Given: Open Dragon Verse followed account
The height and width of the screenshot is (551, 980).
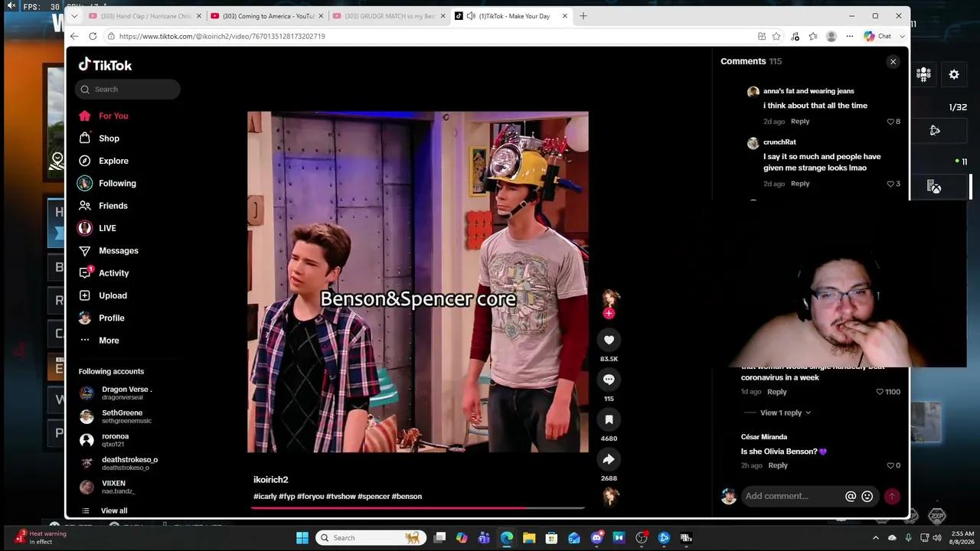Looking at the screenshot, I should (x=126, y=393).
